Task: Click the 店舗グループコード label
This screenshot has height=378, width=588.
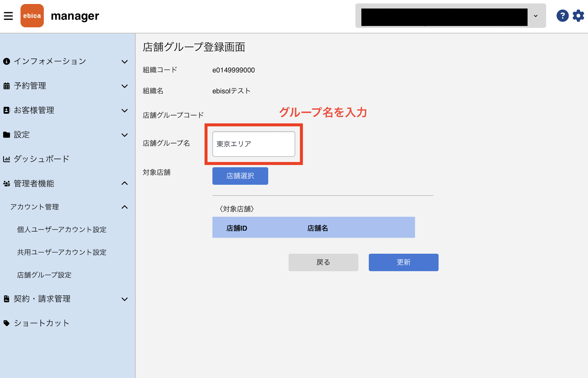Action: click(x=173, y=115)
